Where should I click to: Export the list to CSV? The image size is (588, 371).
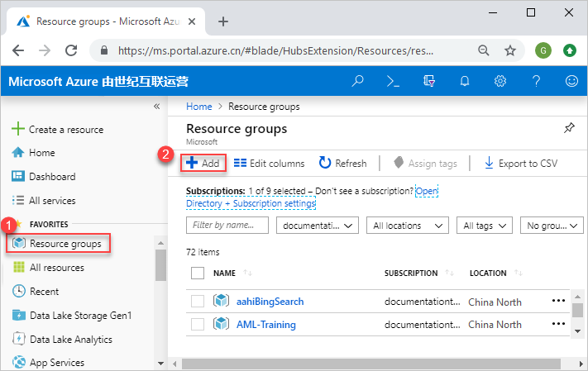521,164
